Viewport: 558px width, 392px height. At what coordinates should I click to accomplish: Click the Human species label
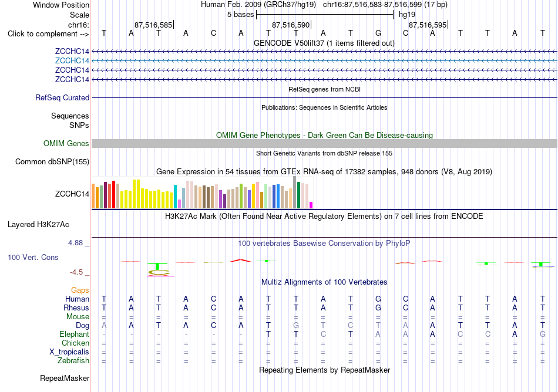coord(77,299)
